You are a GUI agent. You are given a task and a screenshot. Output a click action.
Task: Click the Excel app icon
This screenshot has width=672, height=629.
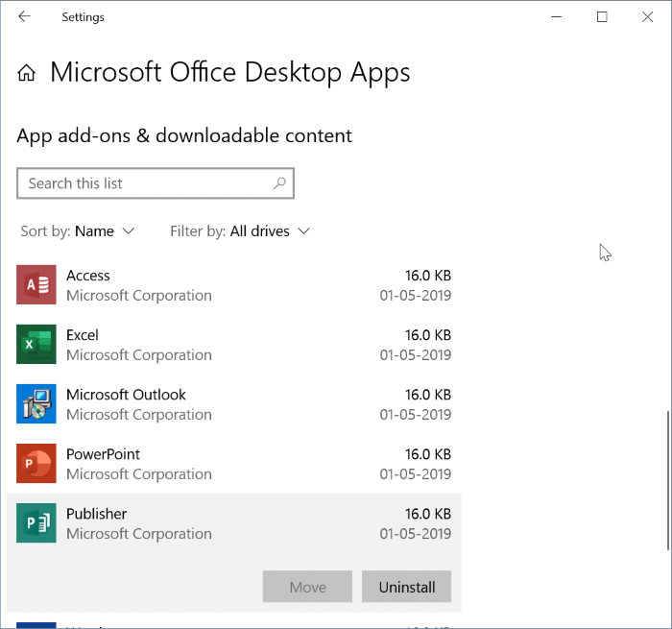[36, 345]
